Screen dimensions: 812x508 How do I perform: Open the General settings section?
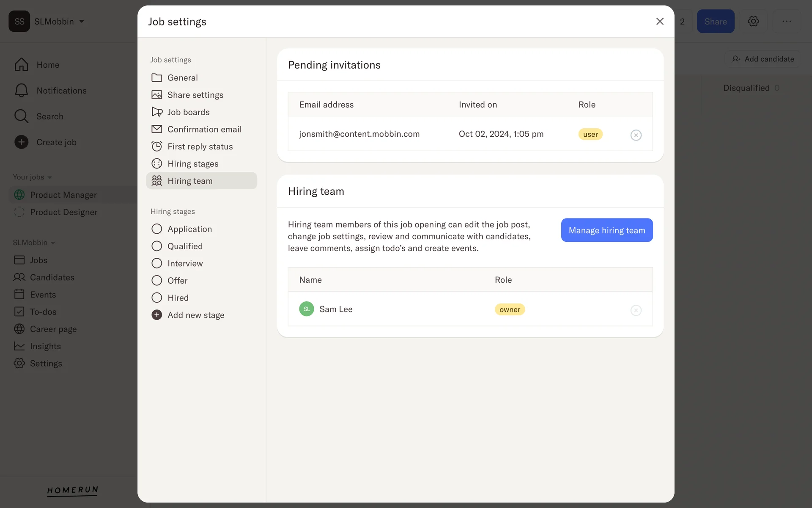pos(182,78)
